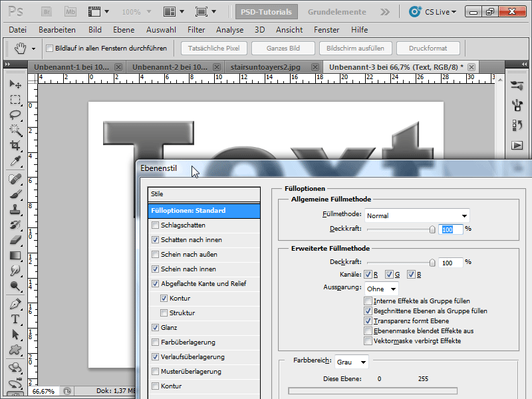Click the Diese Ebene blend range bar

pos(372,391)
